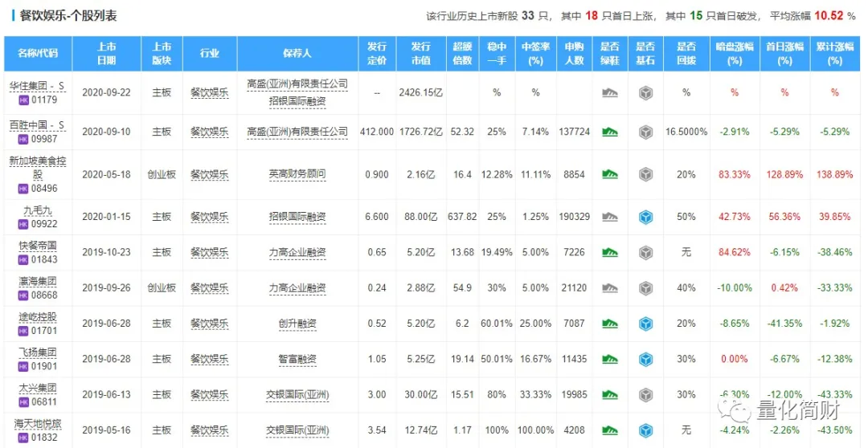Screen dimensions: 868x448
Task: Click the cornerstone cube icon in 快餐帝国 row
Action: click(645, 252)
